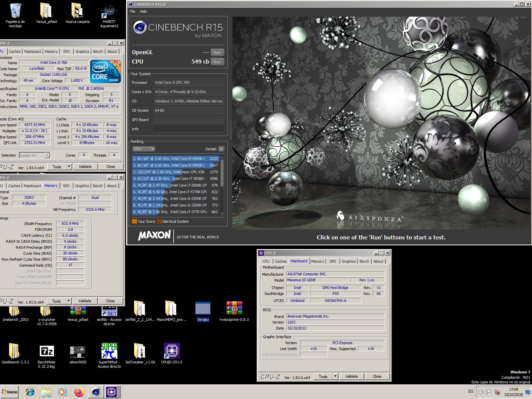Open the Ranking Details arrow button

coord(221,149)
